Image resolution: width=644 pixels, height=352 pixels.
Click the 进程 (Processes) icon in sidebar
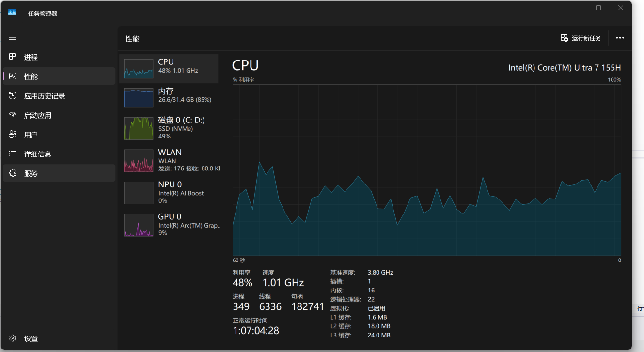13,57
